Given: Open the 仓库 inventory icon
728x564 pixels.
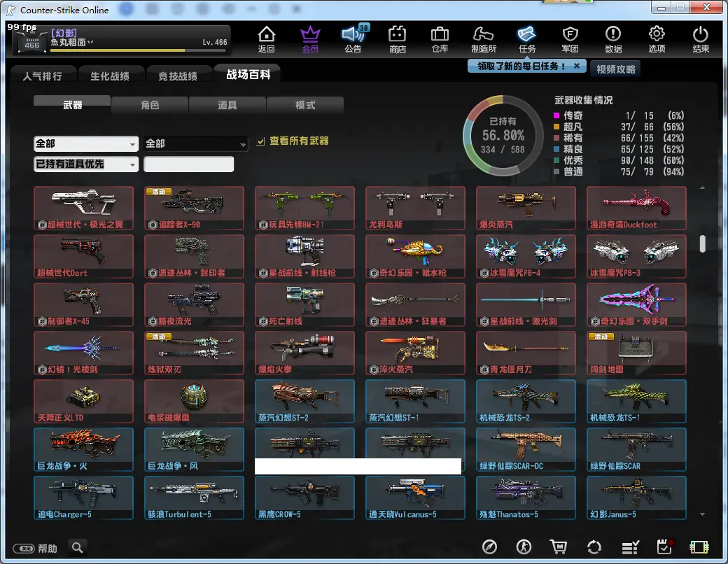Looking at the screenshot, I should point(440,39).
